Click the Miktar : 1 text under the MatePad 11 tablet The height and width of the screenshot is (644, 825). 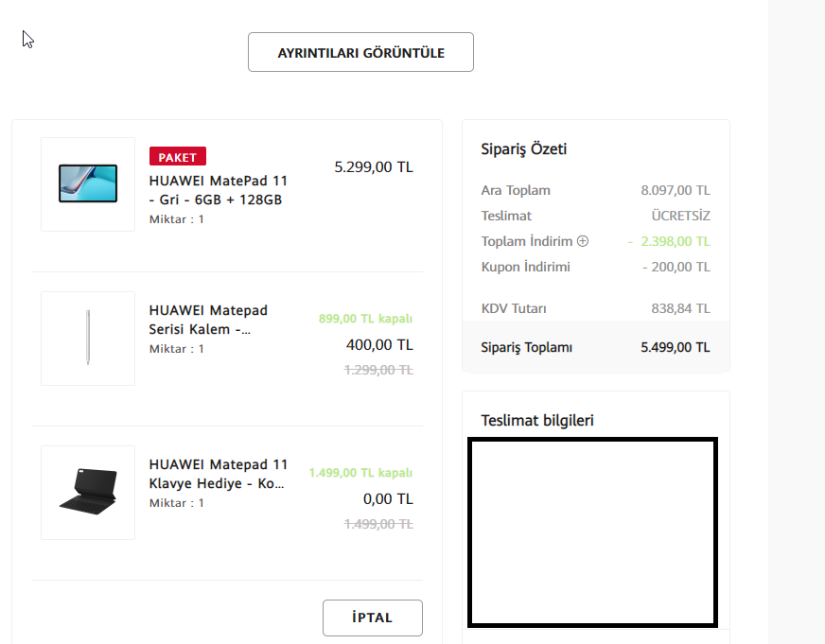176,219
